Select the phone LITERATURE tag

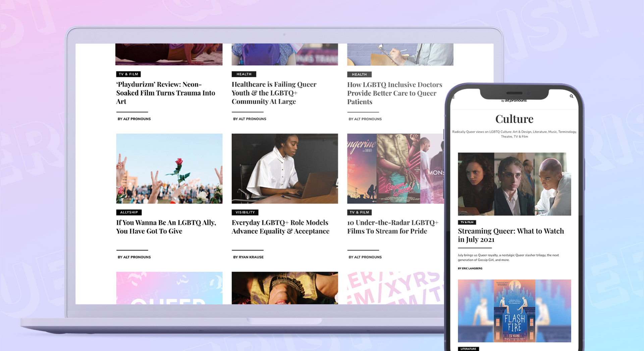(468, 349)
